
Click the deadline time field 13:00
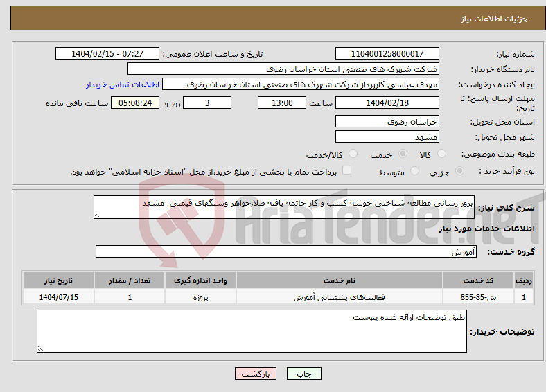pyautogui.click(x=282, y=103)
